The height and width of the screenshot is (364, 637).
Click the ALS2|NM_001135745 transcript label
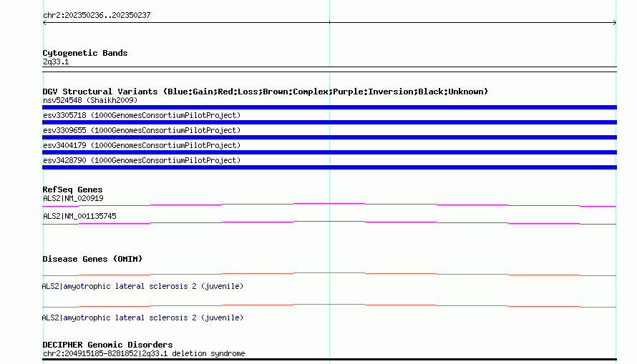[x=79, y=216]
